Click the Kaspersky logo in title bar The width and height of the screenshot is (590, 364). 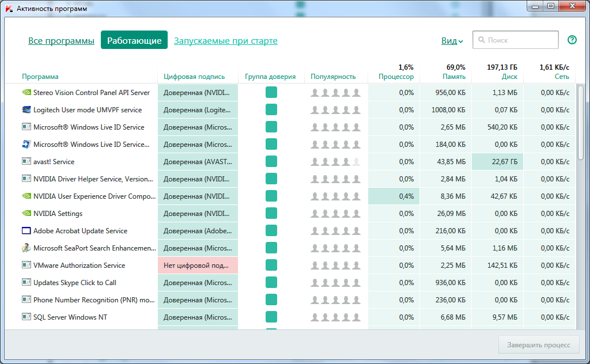(9, 8)
